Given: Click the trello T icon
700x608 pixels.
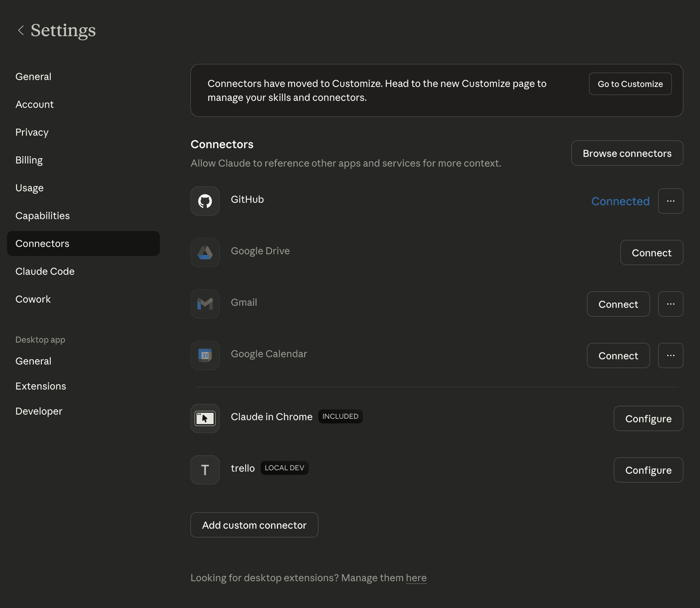Looking at the screenshot, I should pos(205,470).
